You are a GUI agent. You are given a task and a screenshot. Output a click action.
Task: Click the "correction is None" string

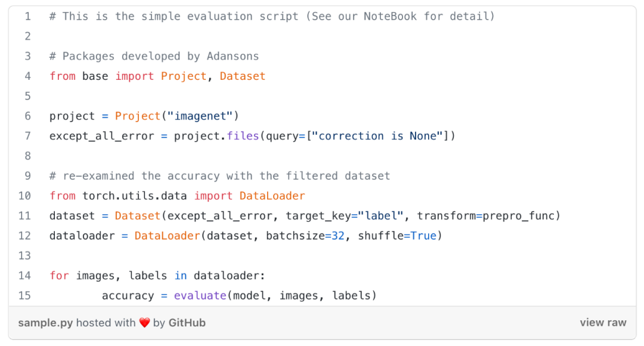click(380, 136)
